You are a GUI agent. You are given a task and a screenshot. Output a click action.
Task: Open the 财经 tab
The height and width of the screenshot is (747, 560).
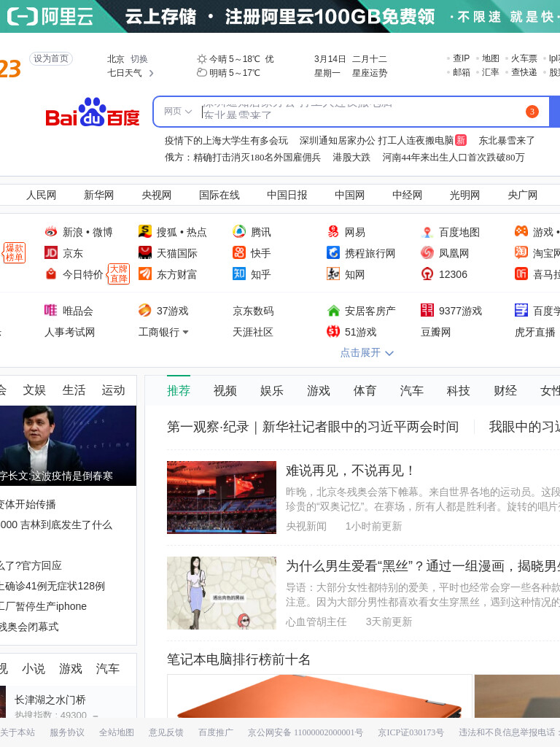[x=505, y=391]
